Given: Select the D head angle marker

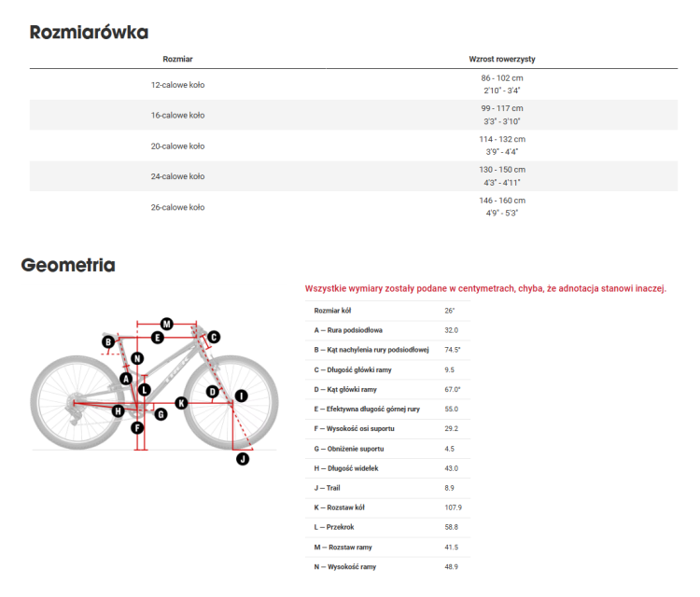Looking at the screenshot, I should point(213,392).
